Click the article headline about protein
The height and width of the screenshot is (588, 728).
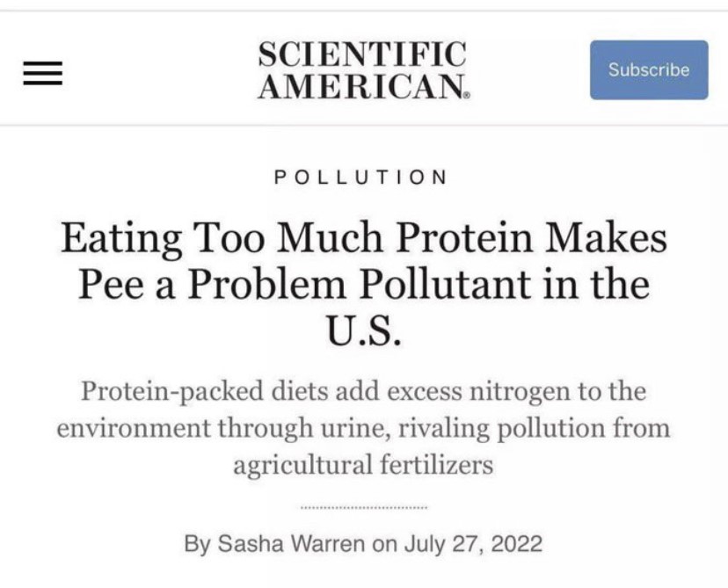click(x=363, y=286)
